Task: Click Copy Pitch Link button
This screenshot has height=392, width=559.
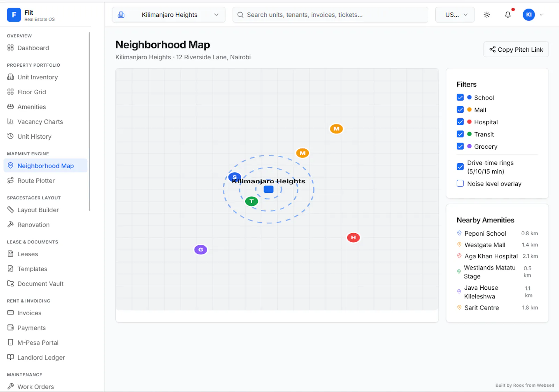Action: click(x=516, y=49)
